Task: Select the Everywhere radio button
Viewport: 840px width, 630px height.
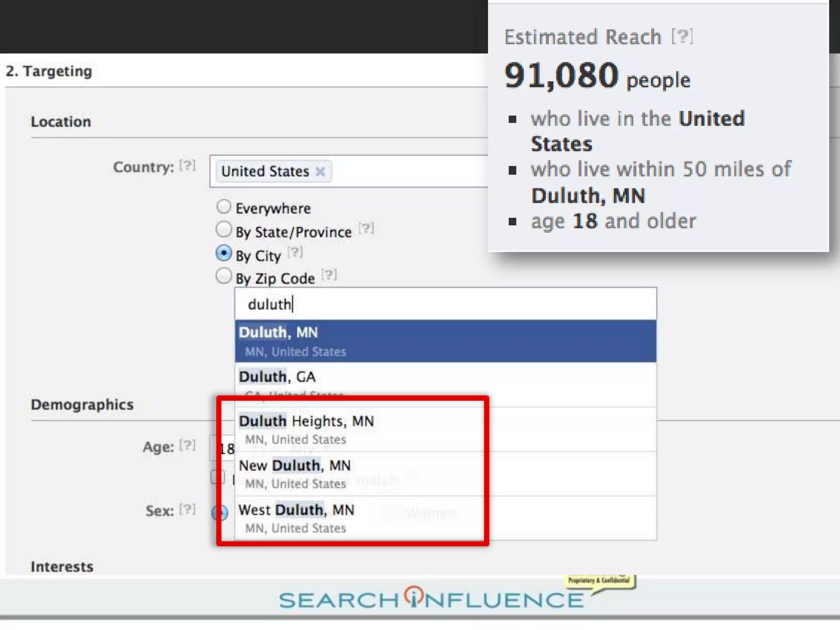Action: point(224,207)
